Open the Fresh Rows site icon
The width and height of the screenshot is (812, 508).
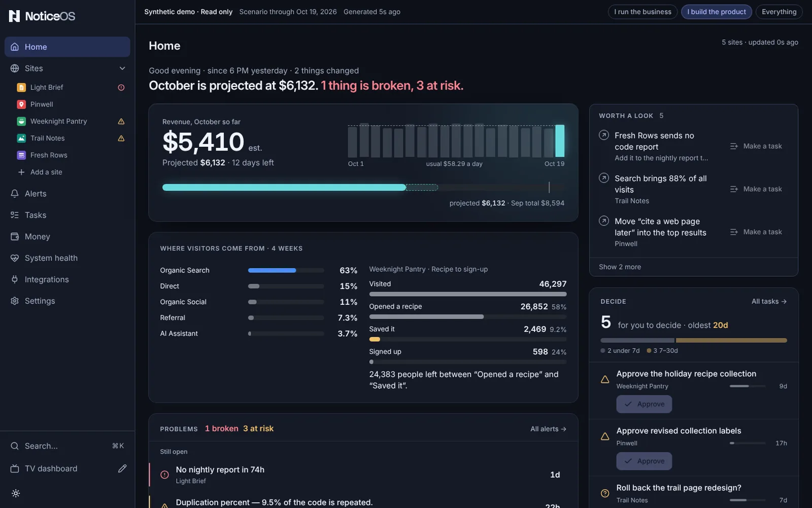pos(21,155)
